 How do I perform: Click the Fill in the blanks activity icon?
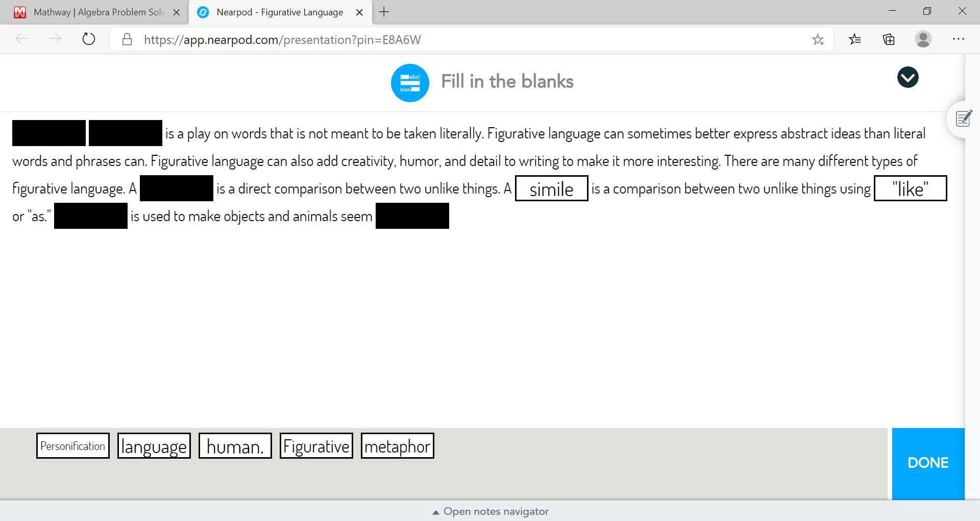(410, 83)
